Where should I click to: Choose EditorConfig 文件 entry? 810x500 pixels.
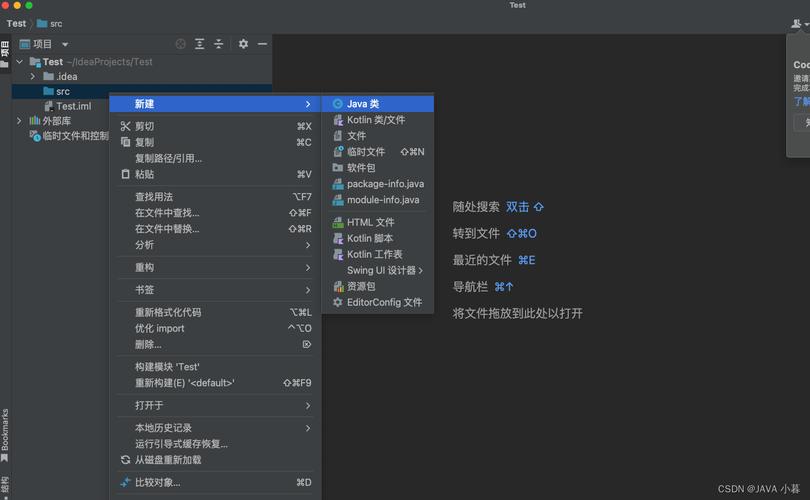click(x=378, y=302)
